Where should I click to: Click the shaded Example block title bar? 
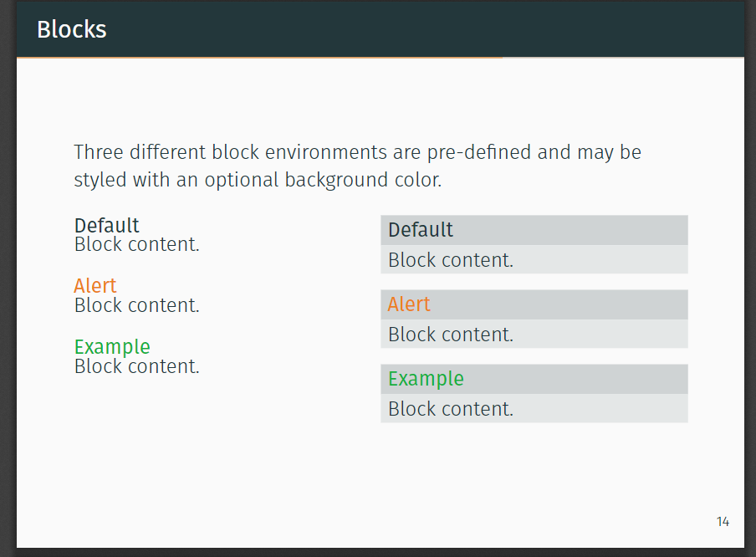tap(534, 379)
